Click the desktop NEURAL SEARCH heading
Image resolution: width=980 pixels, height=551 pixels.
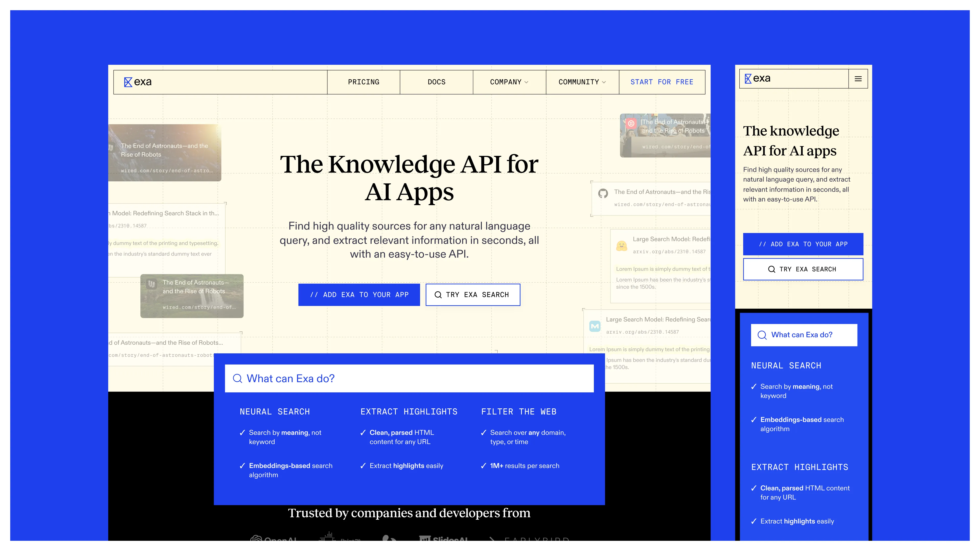pyautogui.click(x=275, y=412)
